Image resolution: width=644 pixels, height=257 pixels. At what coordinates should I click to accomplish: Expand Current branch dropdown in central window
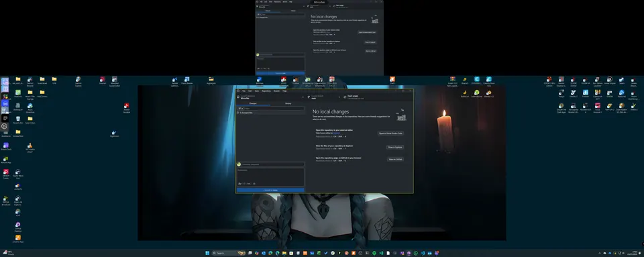pos(323,97)
